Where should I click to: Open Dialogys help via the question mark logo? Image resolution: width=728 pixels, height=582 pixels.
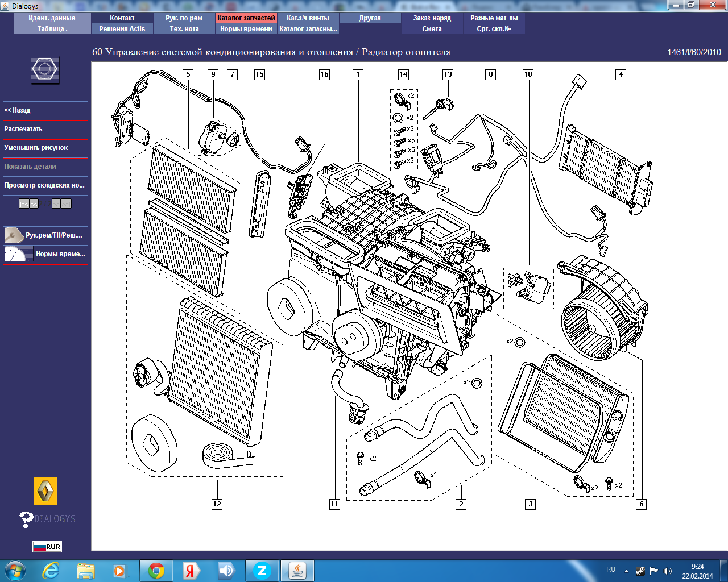(x=47, y=519)
